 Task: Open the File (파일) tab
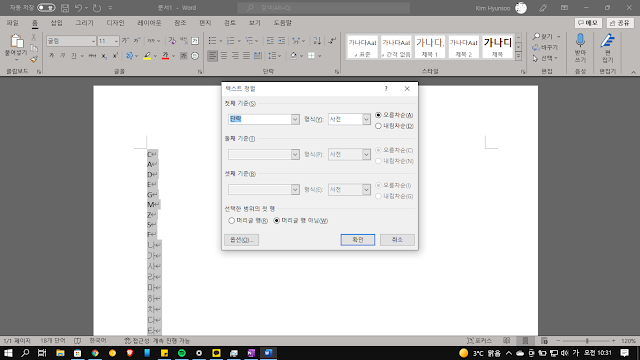click(x=13, y=23)
